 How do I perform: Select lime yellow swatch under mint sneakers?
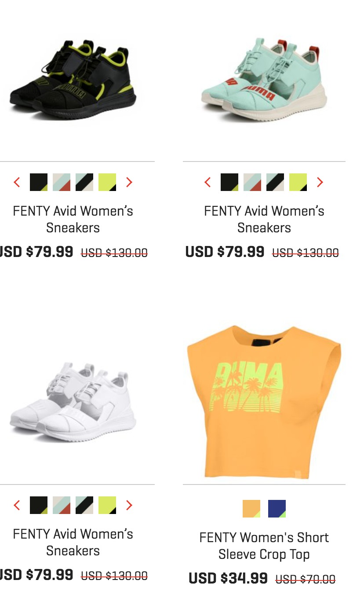click(x=298, y=182)
